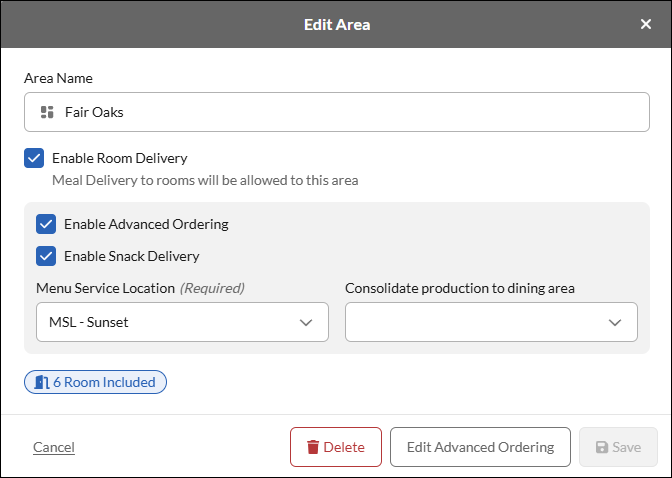This screenshot has height=478, width=672.
Task: Click the floppy disk Save icon
Action: click(x=602, y=447)
